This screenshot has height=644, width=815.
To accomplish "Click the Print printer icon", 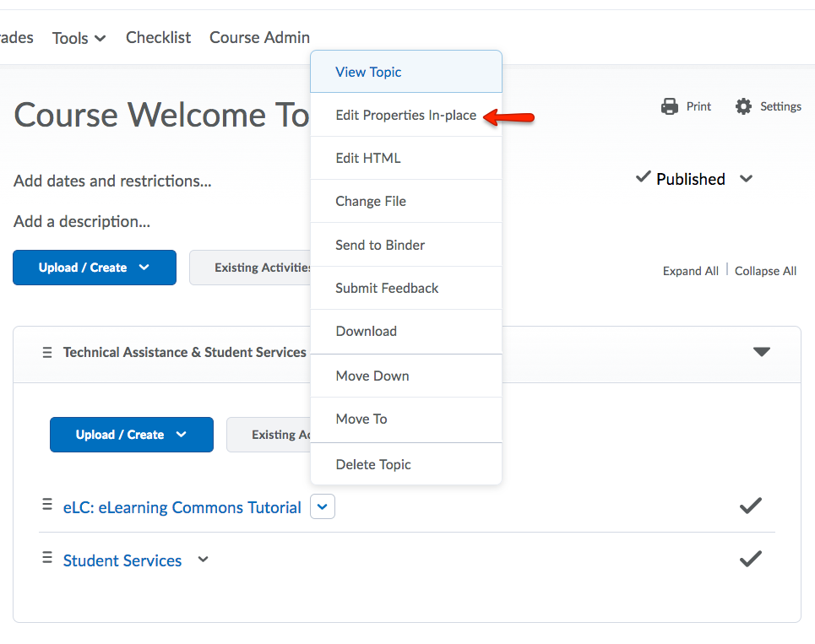I will pyautogui.click(x=670, y=106).
